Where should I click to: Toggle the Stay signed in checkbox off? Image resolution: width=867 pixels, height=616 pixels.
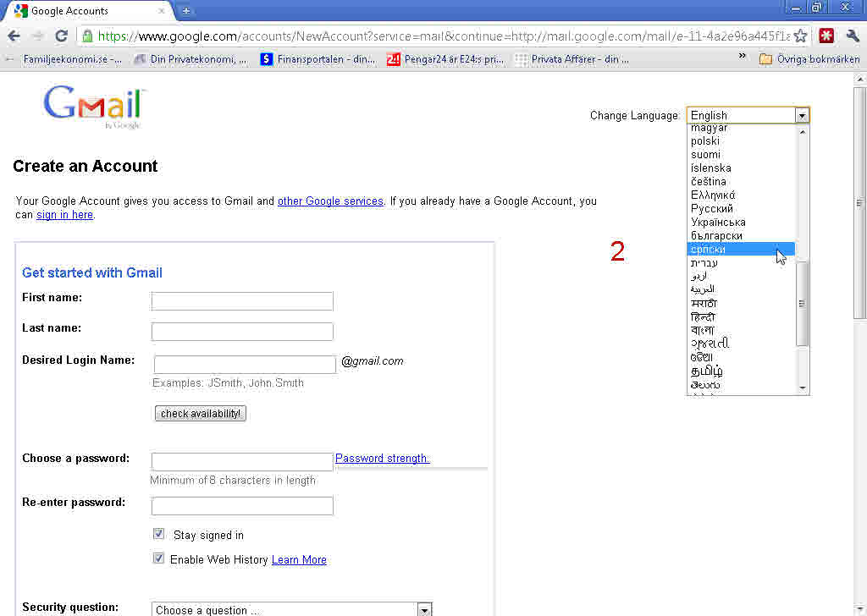click(x=158, y=533)
